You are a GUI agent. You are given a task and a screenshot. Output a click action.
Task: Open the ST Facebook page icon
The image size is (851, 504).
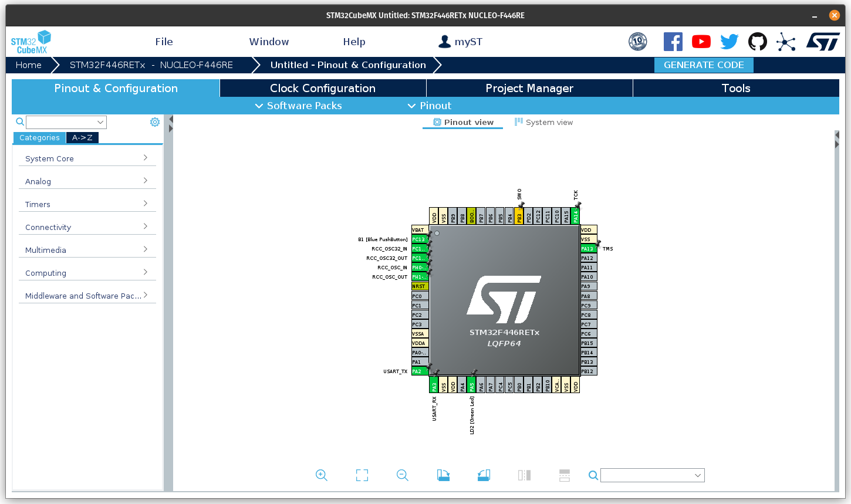673,42
